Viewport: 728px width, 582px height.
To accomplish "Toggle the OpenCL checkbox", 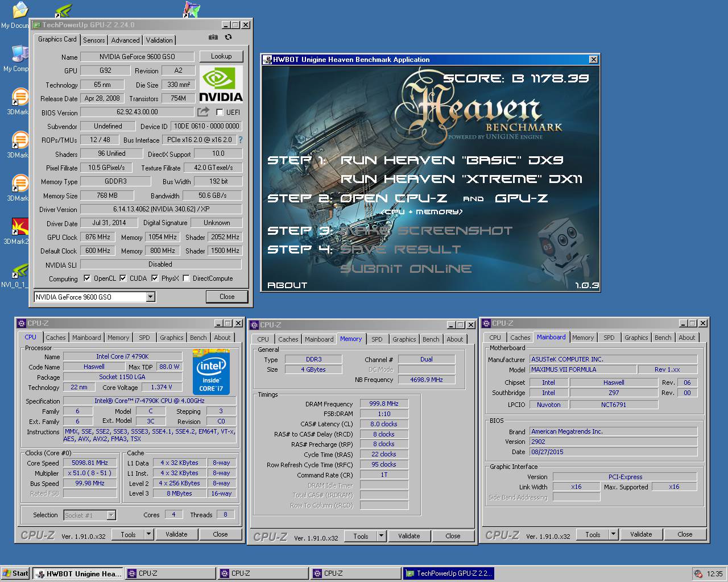I will 87,278.
